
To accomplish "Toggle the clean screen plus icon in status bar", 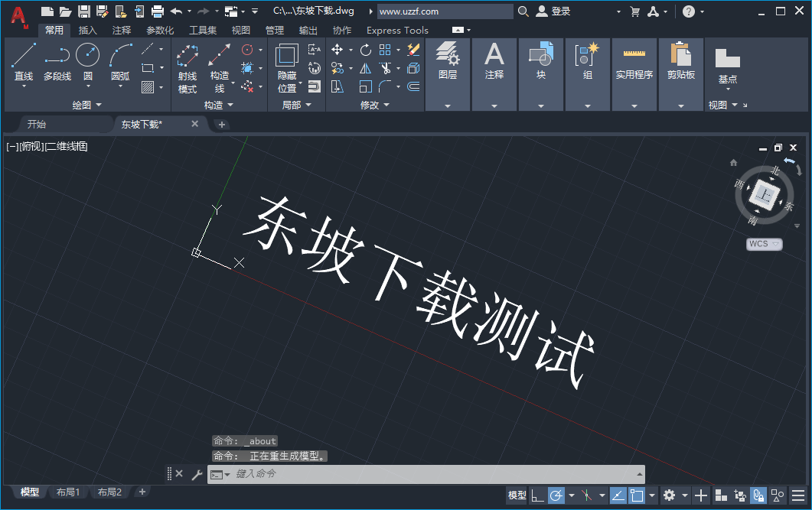I will pos(701,495).
